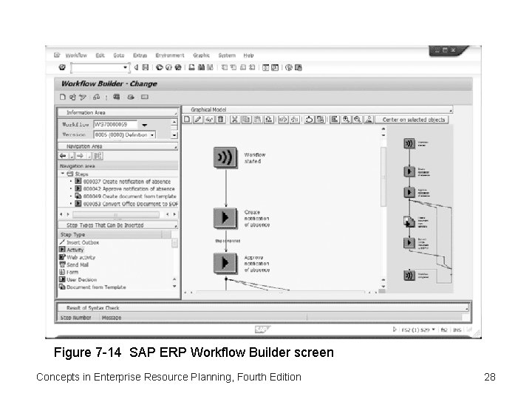Image resolution: width=532 pixels, height=399 pixels.
Task: Click the scissors Cut icon
Action: coord(234,120)
